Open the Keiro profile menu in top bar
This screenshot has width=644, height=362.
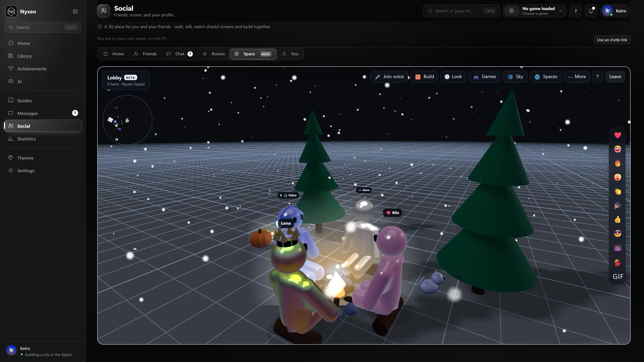615,11
